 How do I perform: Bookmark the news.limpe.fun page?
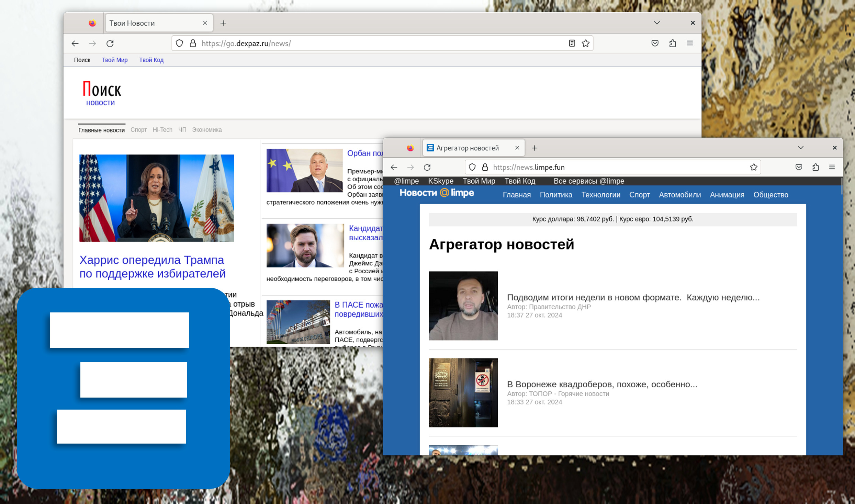753,167
